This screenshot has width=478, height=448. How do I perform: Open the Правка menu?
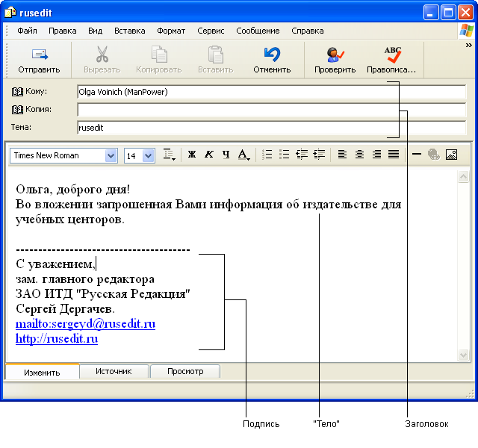63,31
